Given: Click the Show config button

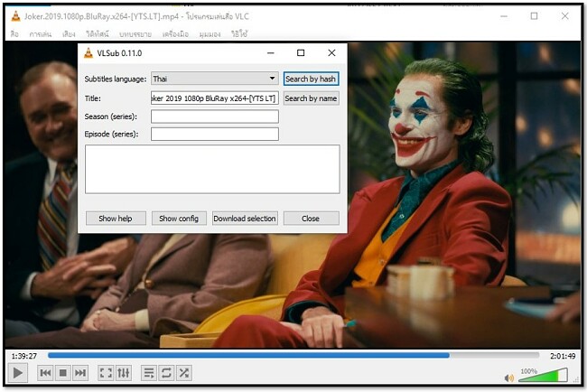Looking at the screenshot, I should click(x=179, y=219).
